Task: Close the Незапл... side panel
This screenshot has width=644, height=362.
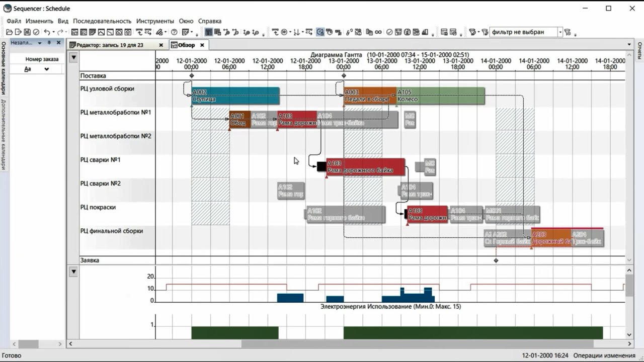Action: (58, 43)
